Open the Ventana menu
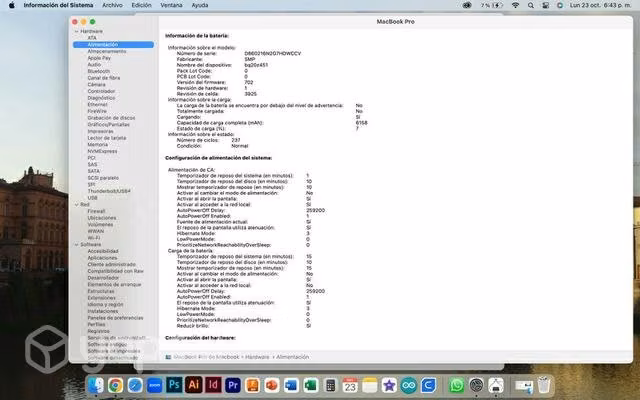The height and width of the screenshot is (400, 640). coord(171,5)
